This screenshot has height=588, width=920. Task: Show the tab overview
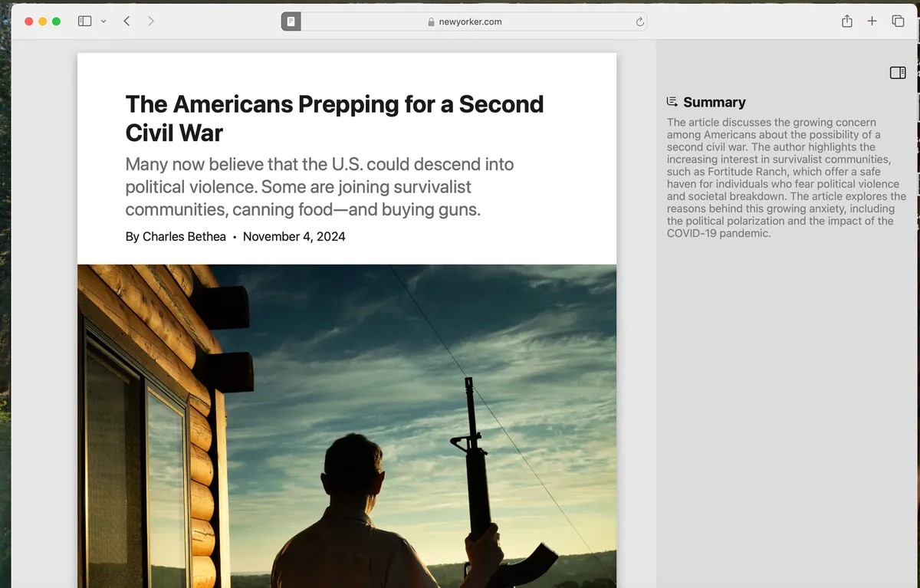coord(898,21)
